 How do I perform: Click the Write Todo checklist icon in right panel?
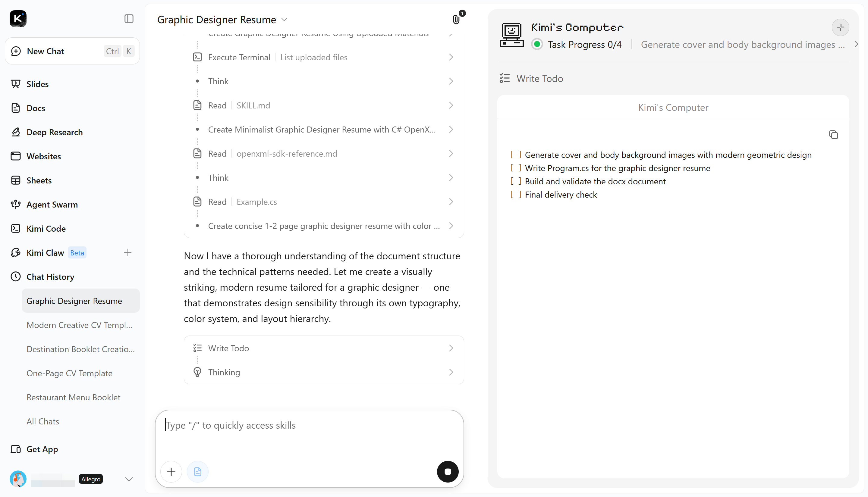point(505,79)
